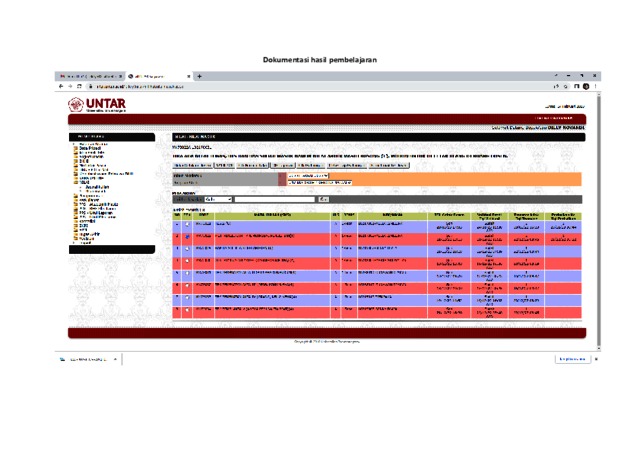Viewport: 640px width, 452px height.
Task: Click the UNTAR logo in the header
Action: coord(98,106)
